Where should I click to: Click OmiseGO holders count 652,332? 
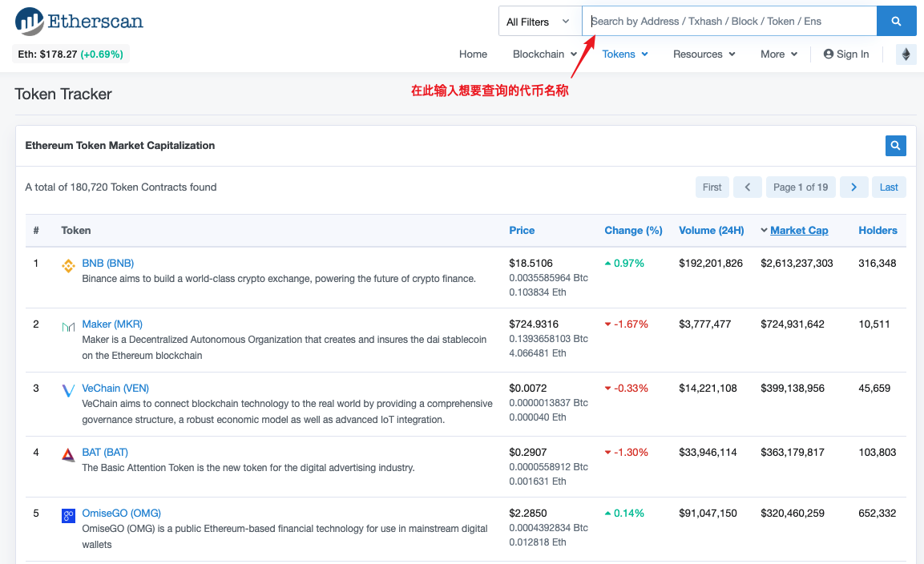click(x=878, y=514)
